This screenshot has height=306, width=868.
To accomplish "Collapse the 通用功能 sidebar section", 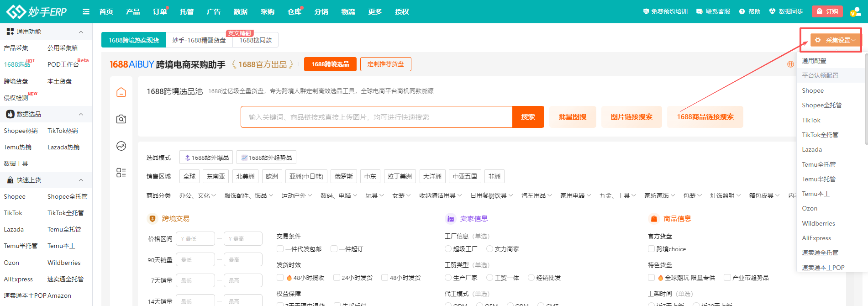I will point(81,32).
